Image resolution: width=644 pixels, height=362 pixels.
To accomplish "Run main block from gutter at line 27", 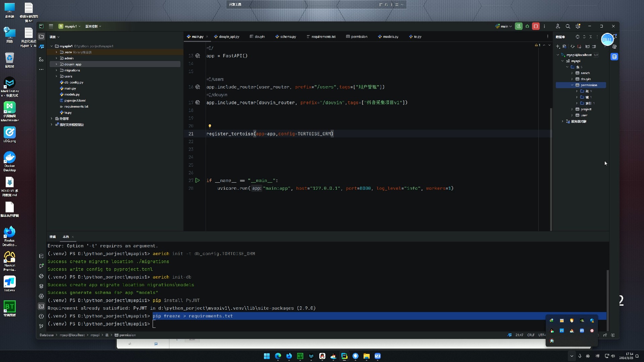I will [x=198, y=180].
